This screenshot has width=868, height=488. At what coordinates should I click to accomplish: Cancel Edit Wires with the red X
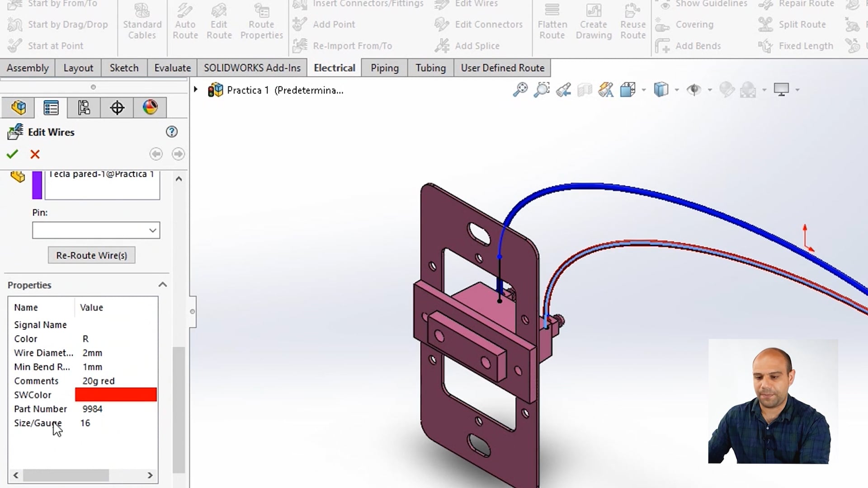click(x=35, y=154)
